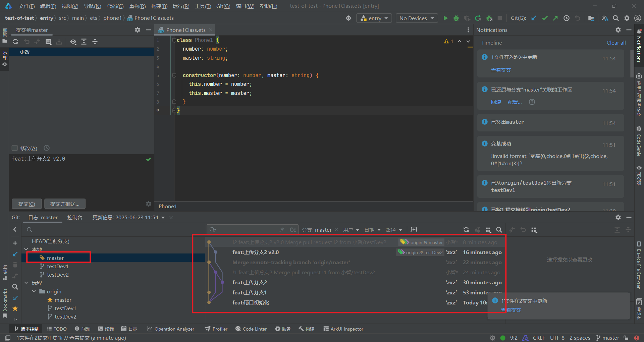This screenshot has height=342, width=644.
Task: Open Git history clock icon
Action: (567, 18)
